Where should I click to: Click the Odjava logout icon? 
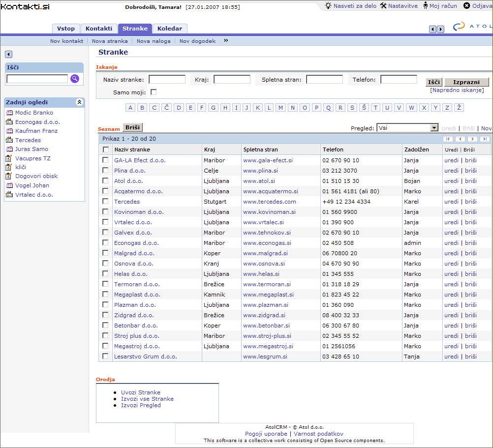pyautogui.click(x=467, y=6)
